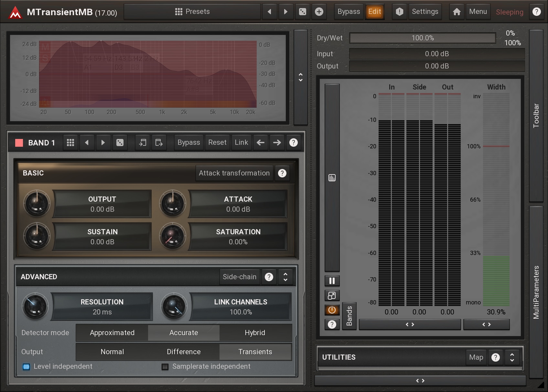Pause the level meters
Screen dimensions: 548x392
[332, 281]
